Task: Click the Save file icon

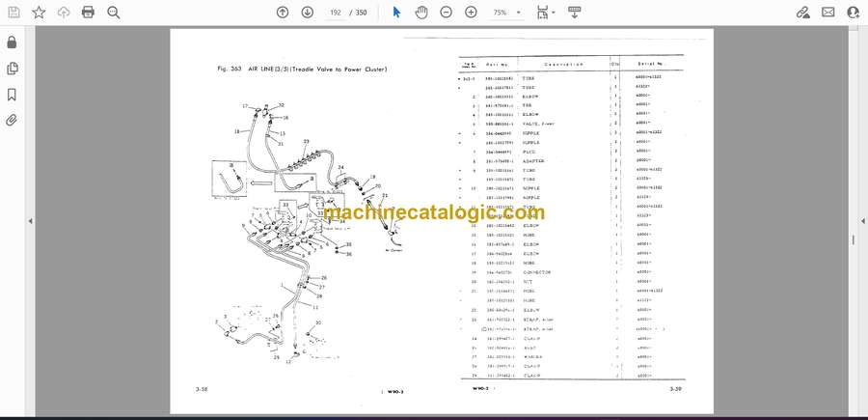Action: (x=14, y=13)
